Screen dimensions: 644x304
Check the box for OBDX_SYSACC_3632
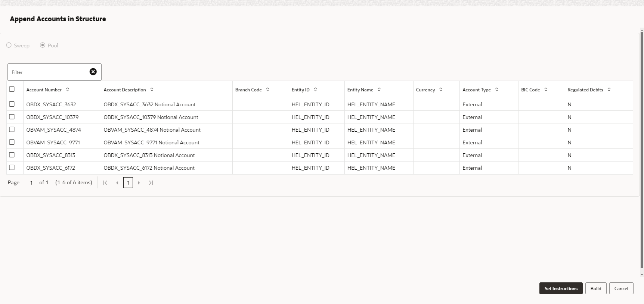[x=12, y=104]
